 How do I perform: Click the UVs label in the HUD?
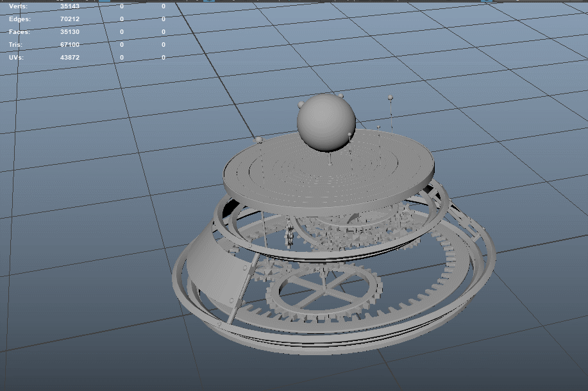click(17, 57)
